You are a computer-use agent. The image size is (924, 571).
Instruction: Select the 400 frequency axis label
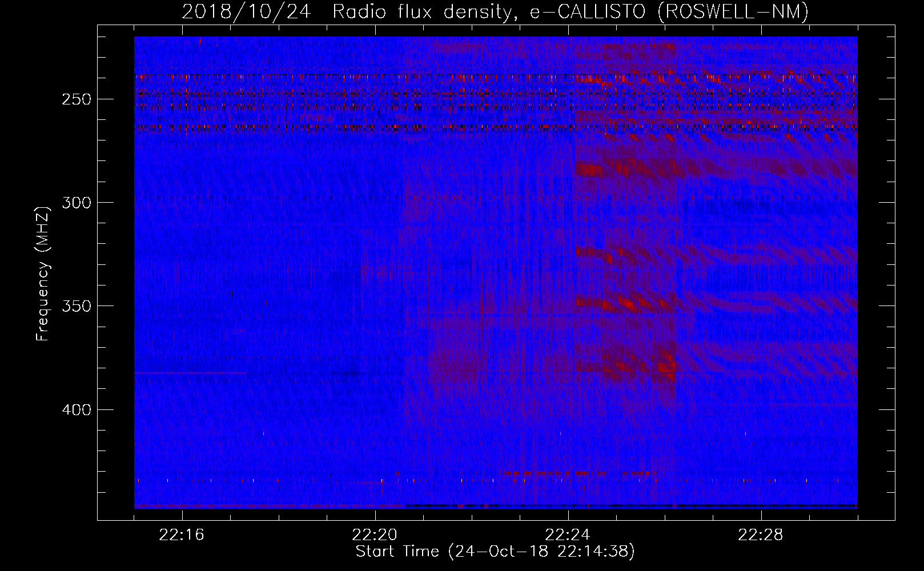76,410
